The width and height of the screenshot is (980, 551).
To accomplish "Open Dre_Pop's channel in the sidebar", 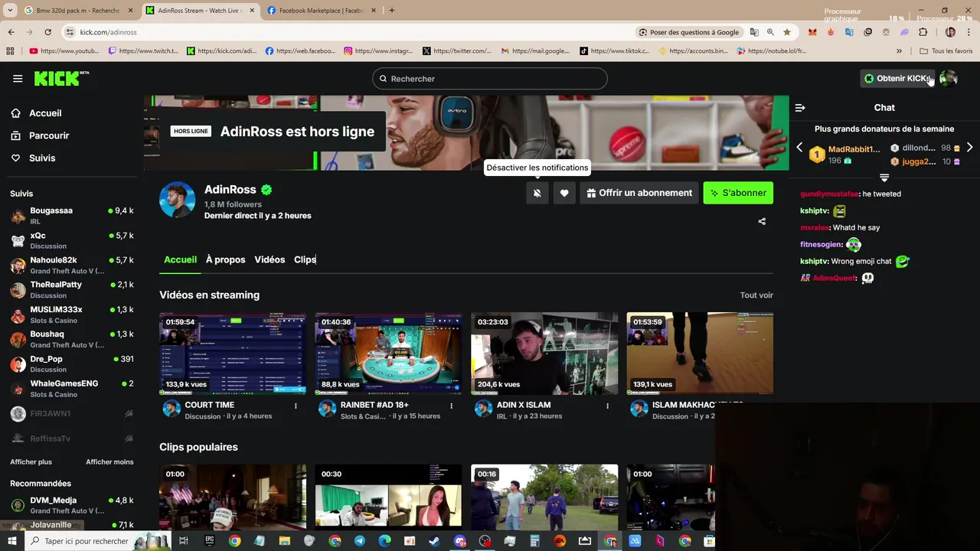I will pos(72,364).
